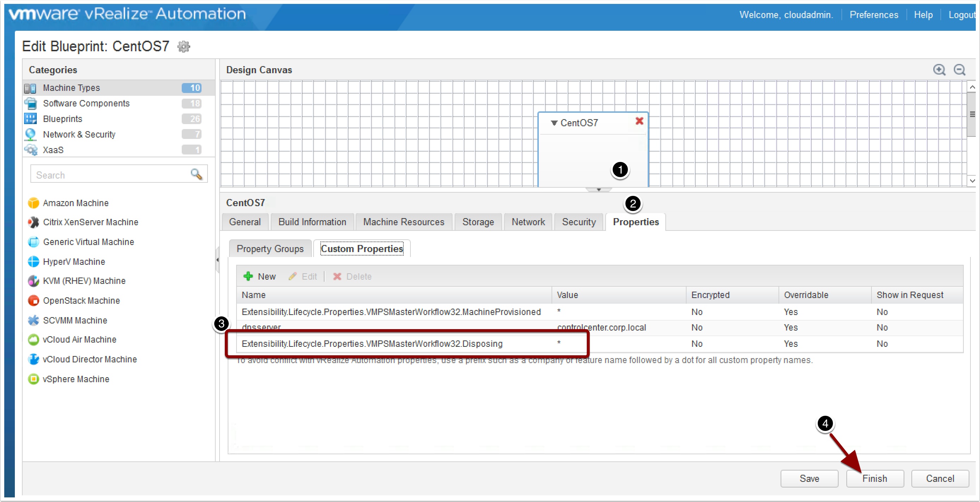Select the dnsserver property row
Viewport: 980px width, 502px height.
point(599,327)
